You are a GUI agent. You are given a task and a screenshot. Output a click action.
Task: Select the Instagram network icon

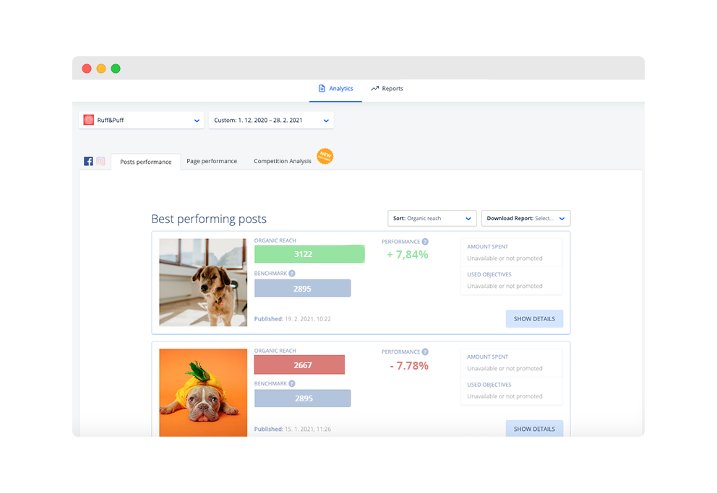[101, 161]
